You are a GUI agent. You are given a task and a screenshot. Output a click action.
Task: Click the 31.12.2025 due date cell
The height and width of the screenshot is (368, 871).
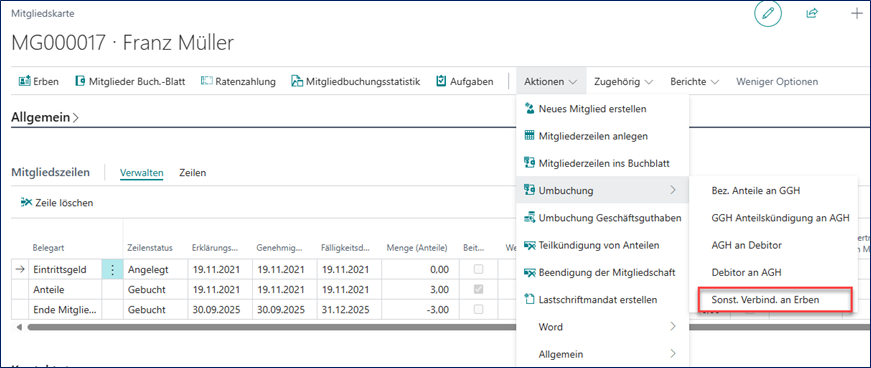point(349,310)
